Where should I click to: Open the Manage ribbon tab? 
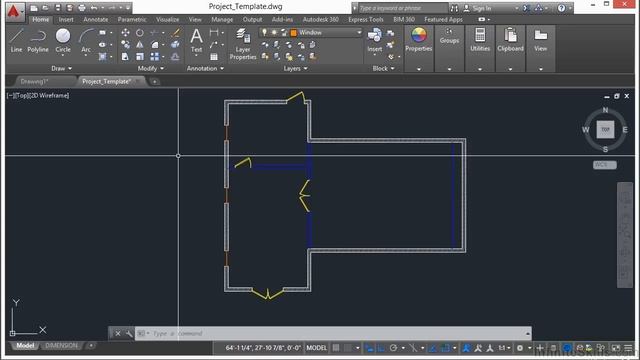(222, 20)
